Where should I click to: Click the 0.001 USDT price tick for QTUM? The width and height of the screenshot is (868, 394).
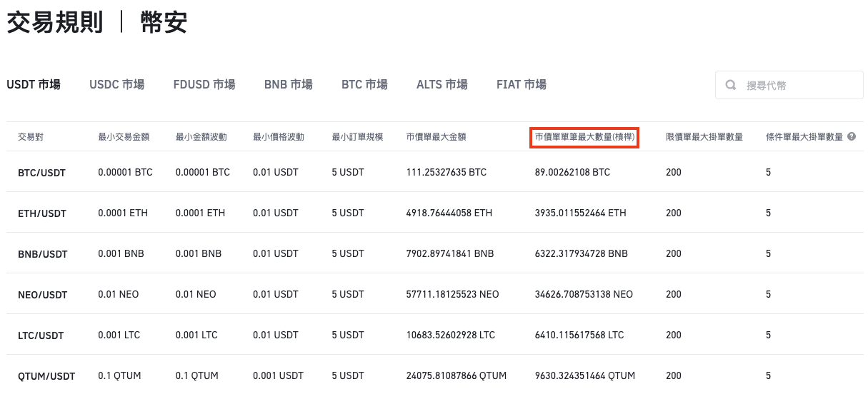pos(279,375)
